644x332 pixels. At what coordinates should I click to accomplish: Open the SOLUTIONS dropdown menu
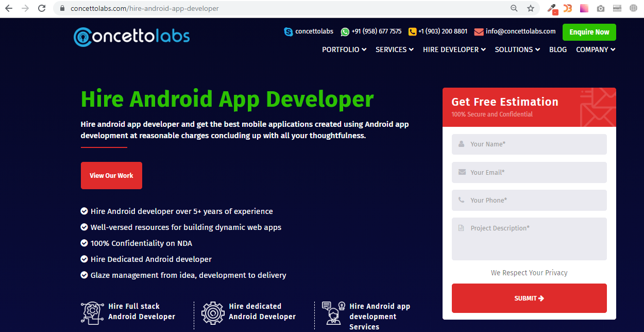tap(517, 49)
